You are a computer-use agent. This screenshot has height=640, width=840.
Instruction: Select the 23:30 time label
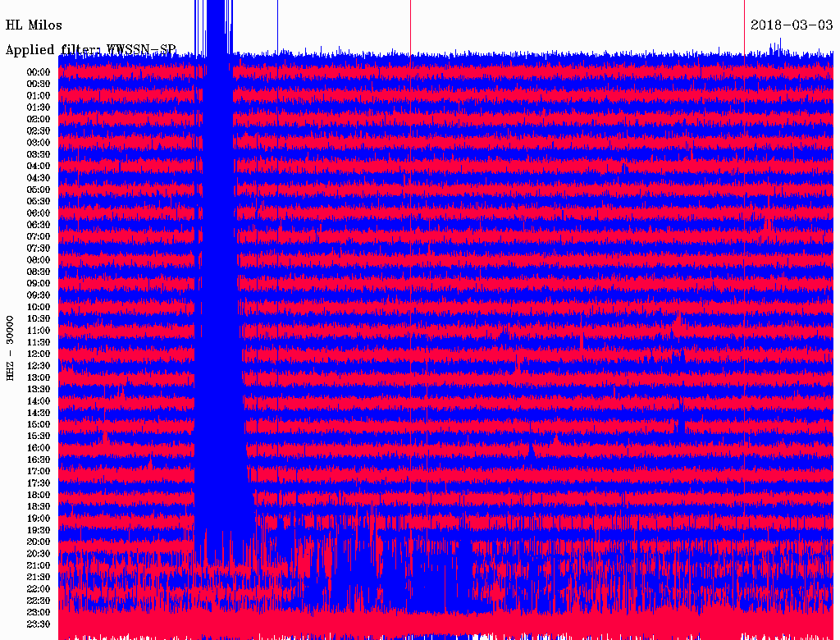click(x=39, y=624)
